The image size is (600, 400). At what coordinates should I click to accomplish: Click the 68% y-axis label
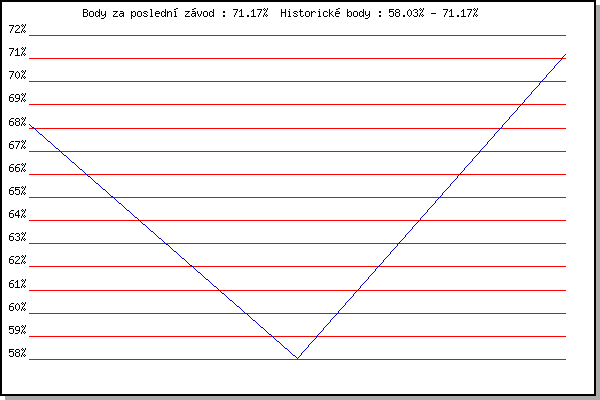tap(17, 122)
